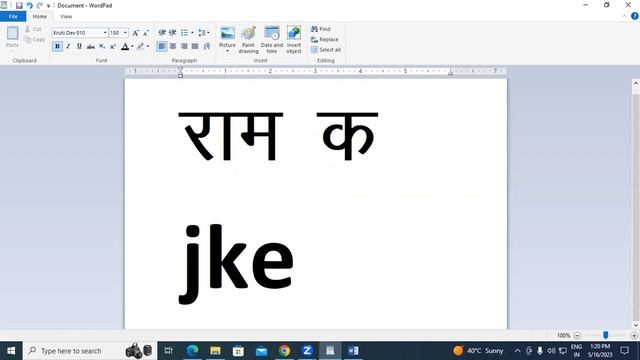Click the taskbar search box
The width and height of the screenshot is (640, 360).
(90, 351)
